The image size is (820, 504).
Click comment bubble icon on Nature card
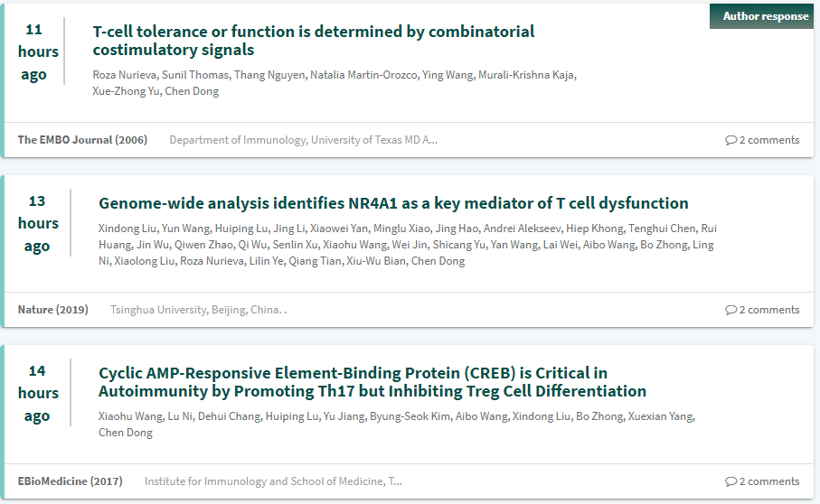730,310
